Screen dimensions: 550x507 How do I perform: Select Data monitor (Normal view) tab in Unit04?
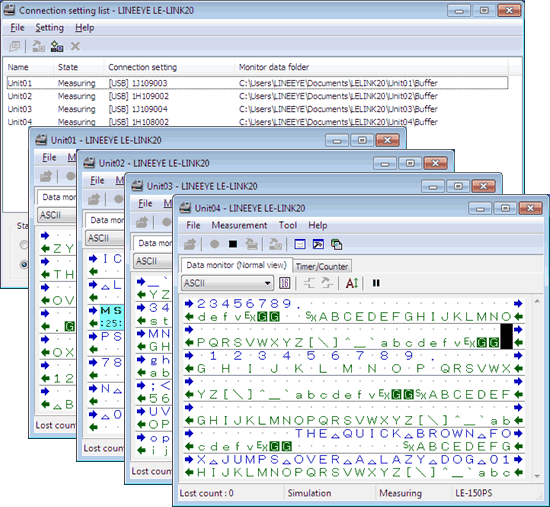[236, 265]
